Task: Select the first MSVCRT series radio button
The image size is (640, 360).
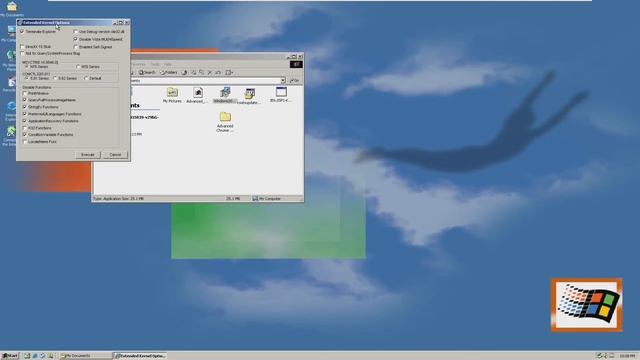Action: [26, 67]
